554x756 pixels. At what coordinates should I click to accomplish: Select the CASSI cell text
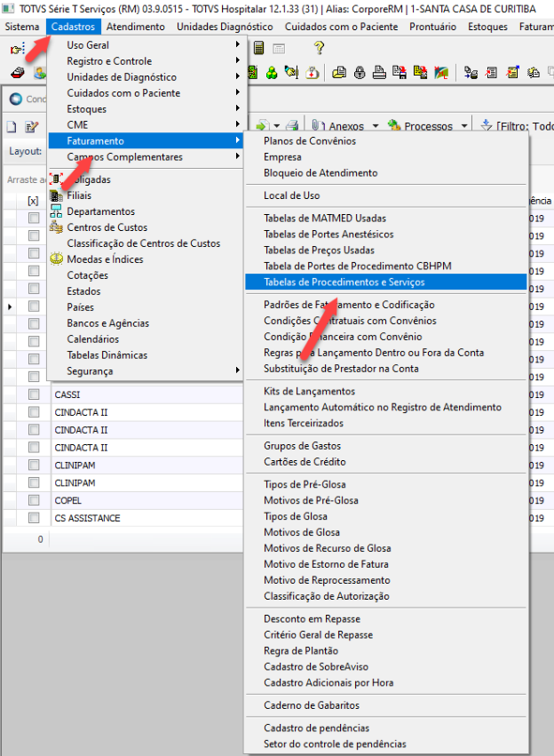[x=67, y=394]
